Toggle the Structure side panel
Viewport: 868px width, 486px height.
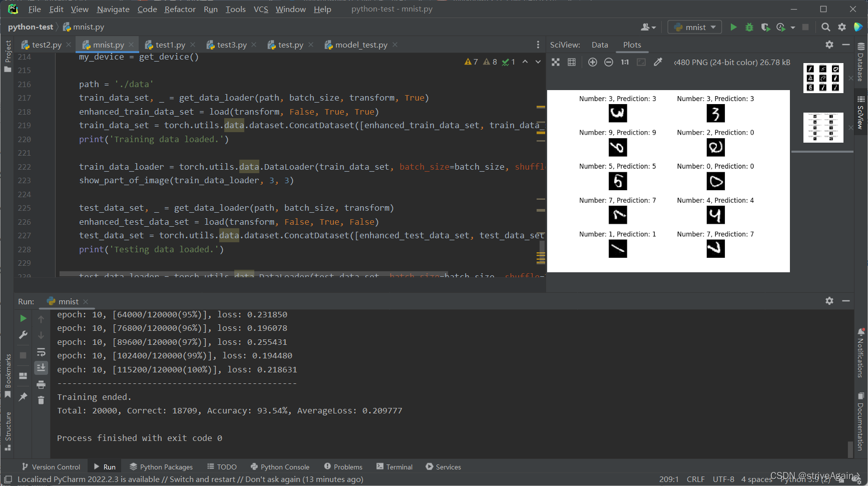(8, 430)
